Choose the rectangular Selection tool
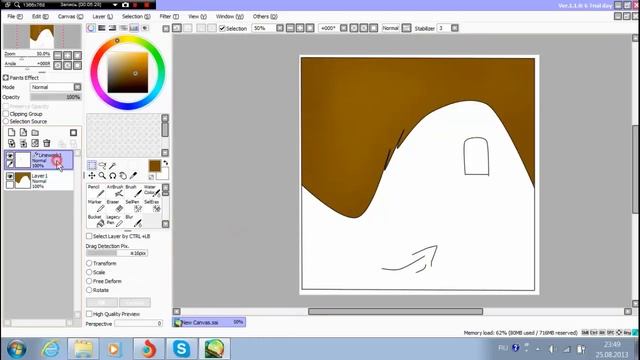 pyautogui.click(x=92, y=165)
